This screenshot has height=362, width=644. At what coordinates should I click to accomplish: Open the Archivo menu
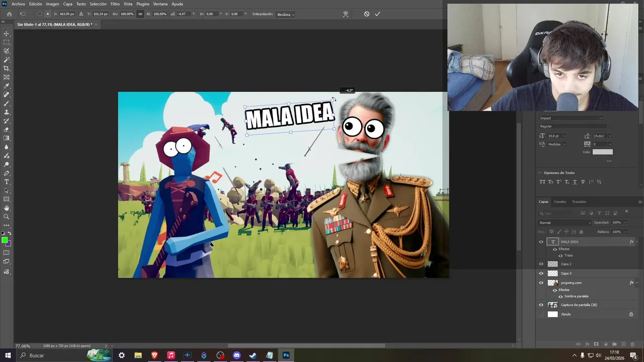click(18, 4)
